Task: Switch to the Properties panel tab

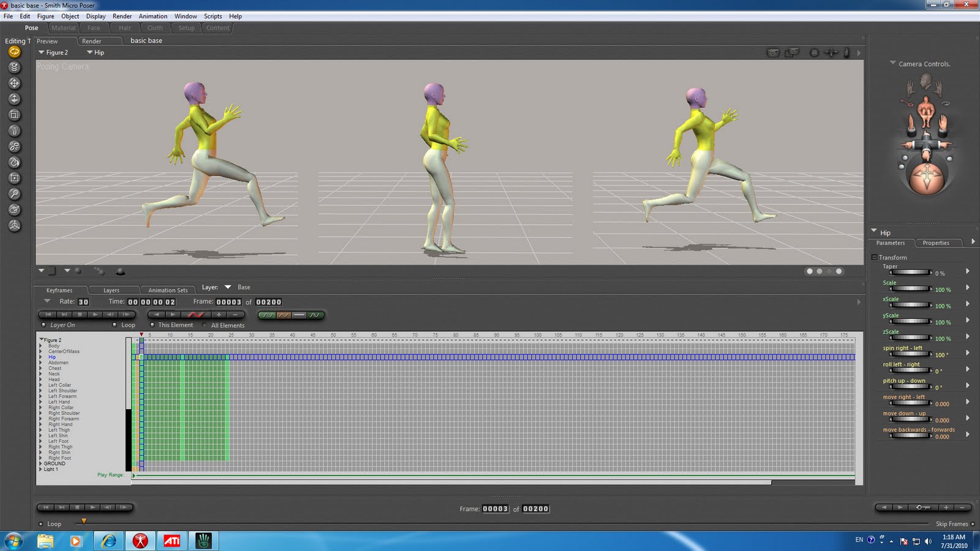Action: pyautogui.click(x=937, y=242)
